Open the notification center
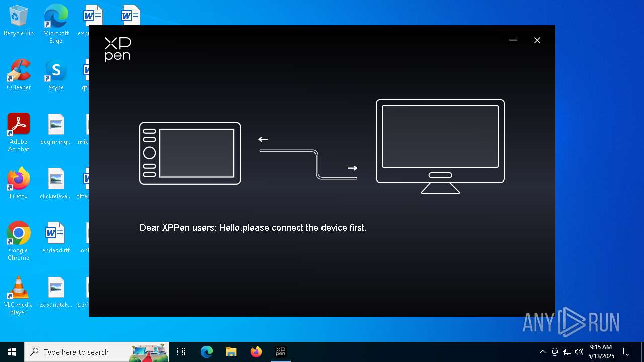 (x=627, y=352)
